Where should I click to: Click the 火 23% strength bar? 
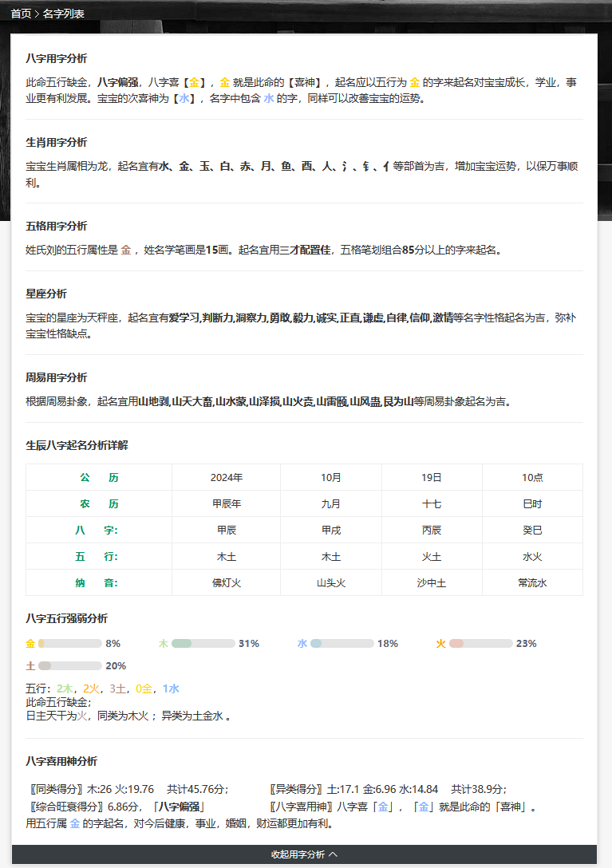pos(480,644)
